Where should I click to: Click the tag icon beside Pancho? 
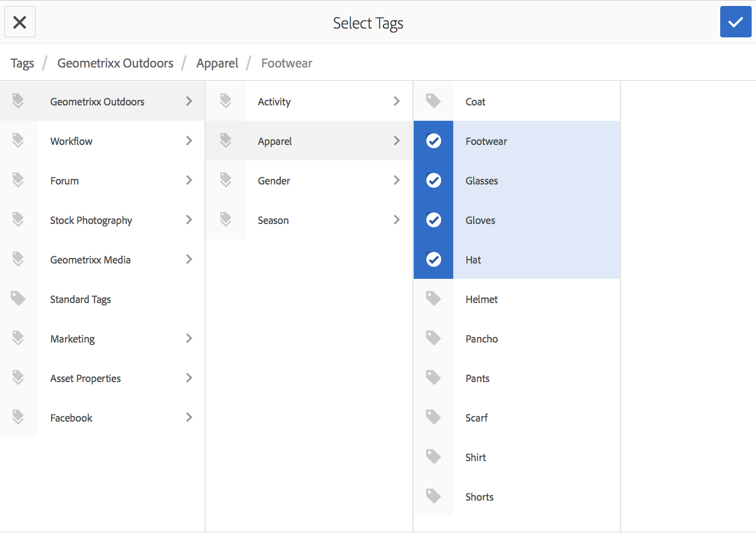(x=433, y=338)
